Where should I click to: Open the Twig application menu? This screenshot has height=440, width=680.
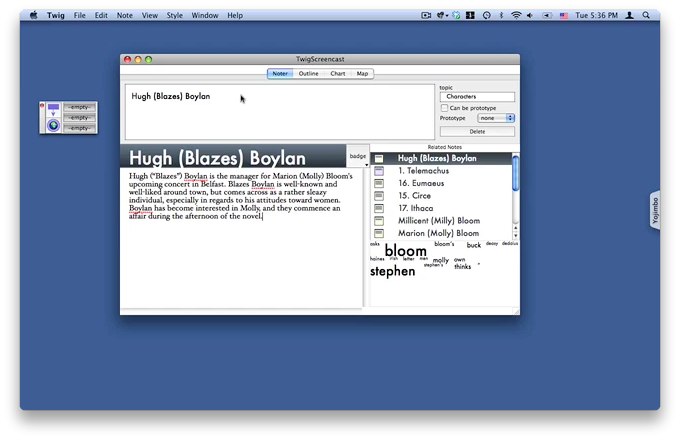click(x=56, y=15)
